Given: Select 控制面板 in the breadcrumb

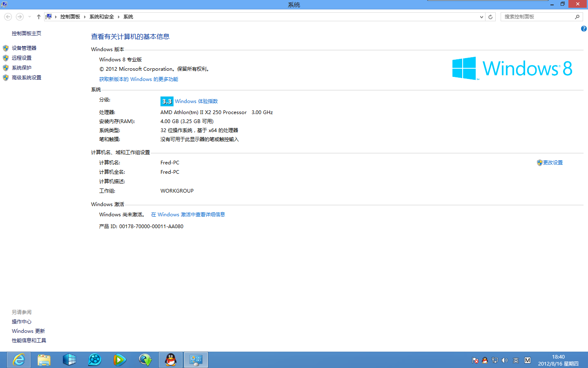Looking at the screenshot, I should [x=70, y=17].
